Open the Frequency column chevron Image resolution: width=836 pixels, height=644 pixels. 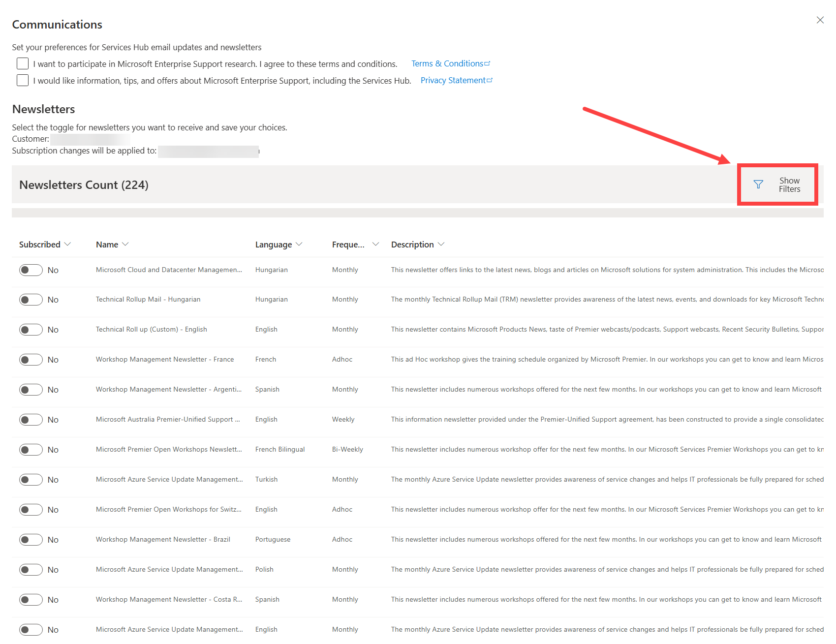(375, 245)
